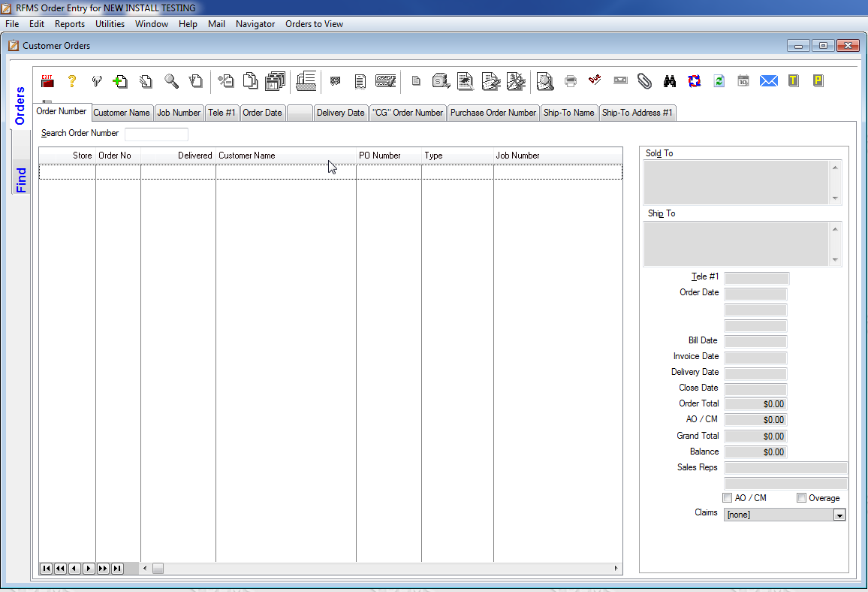868x592 pixels.
Task: Click the calendar toolbar icon
Action: [743, 80]
